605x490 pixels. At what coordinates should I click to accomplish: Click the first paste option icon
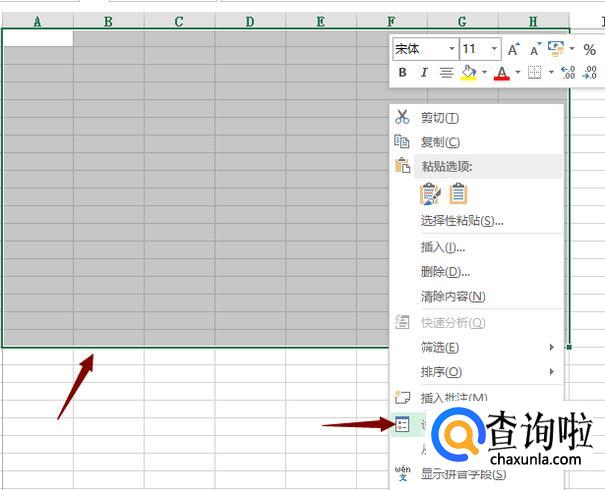[431, 194]
